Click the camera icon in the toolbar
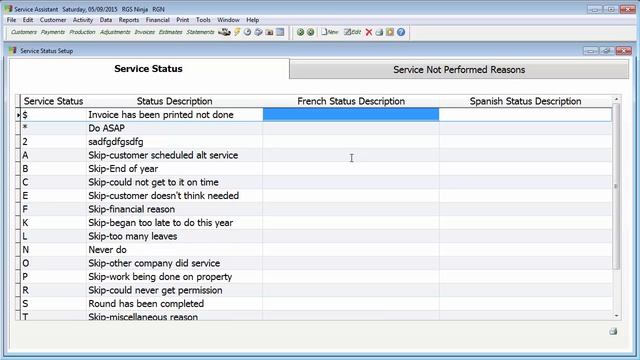This screenshot has height=360, width=640. coord(269,32)
